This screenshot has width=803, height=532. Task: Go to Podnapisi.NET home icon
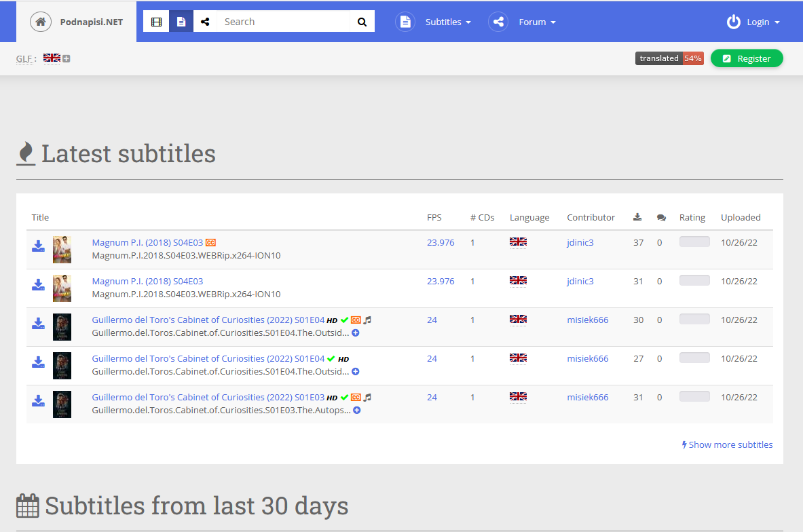(41, 22)
